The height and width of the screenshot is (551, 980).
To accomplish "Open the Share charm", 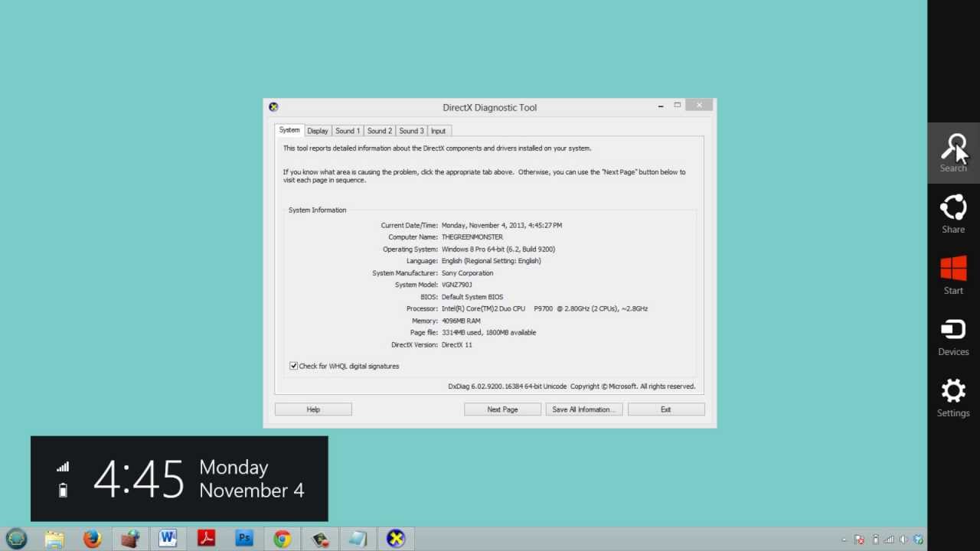I will (x=953, y=214).
